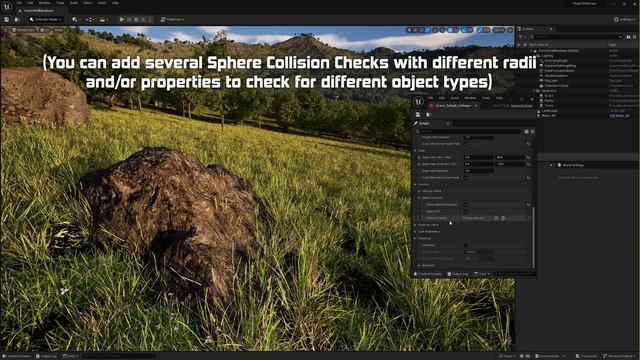Viewport: 640px width, 360px height.
Task: Open Tools menu in main editor
Action: point(60,3)
